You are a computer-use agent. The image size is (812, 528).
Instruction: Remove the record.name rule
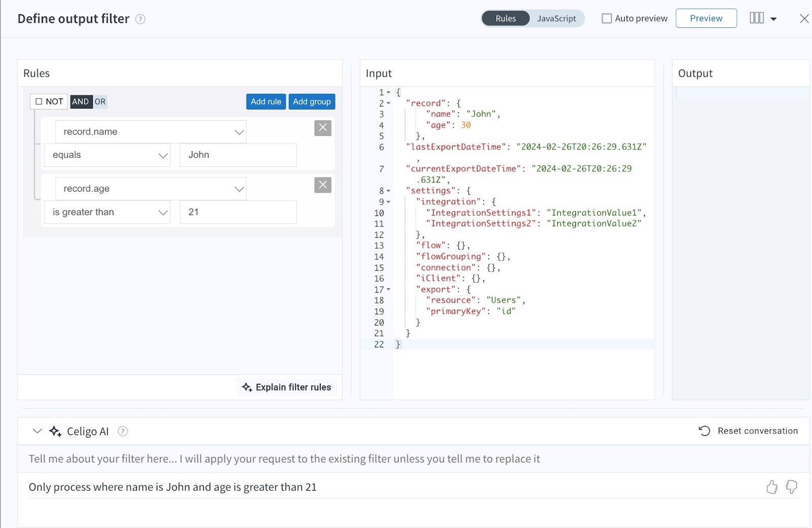point(323,128)
